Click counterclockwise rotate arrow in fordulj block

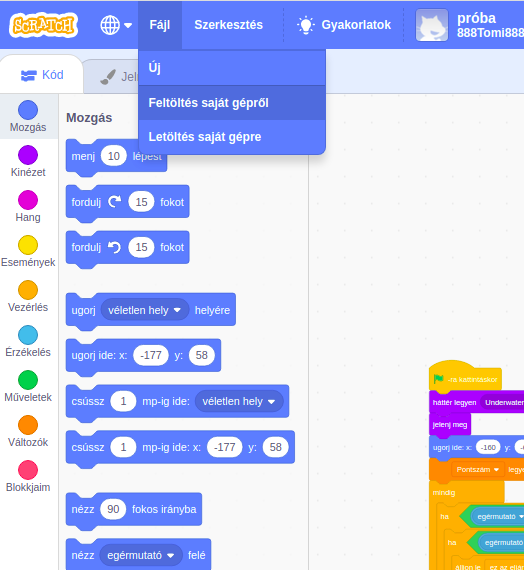115,247
